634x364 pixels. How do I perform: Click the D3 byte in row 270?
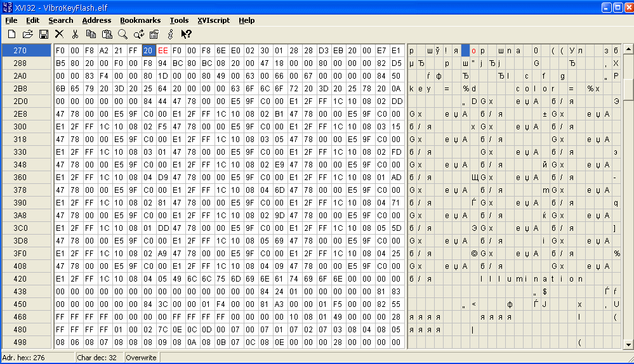(x=323, y=51)
